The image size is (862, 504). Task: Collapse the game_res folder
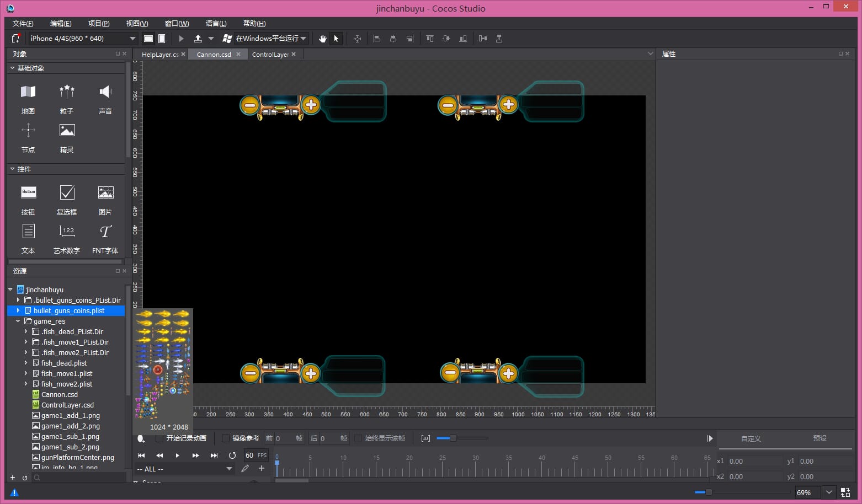[x=18, y=321]
